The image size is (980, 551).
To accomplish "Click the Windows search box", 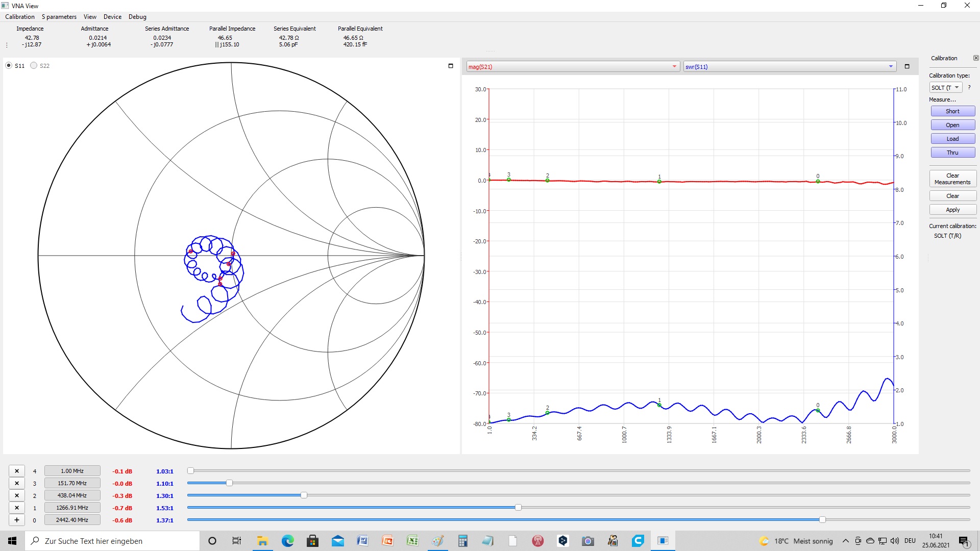I will click(112, 541).
